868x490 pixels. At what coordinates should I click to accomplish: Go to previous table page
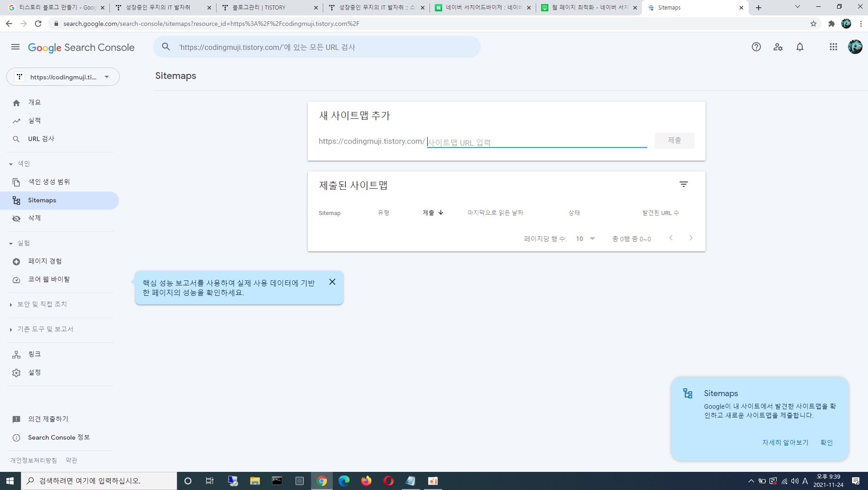(x=671, y=238)
